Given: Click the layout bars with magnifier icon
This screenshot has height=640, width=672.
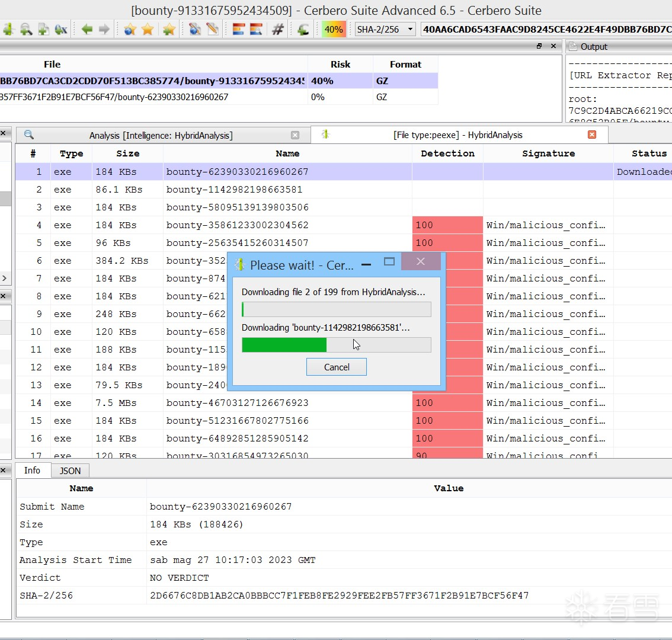Looking at the screenshot, I should click(256, 29).
